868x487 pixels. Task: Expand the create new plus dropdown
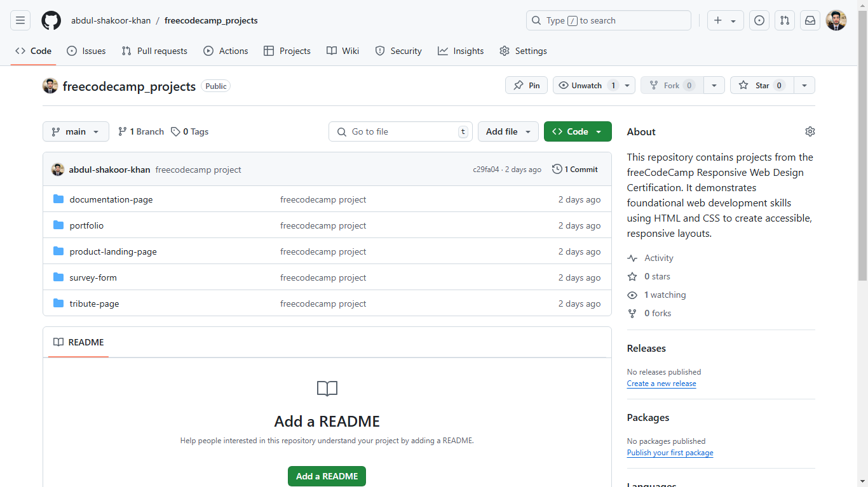[725, 20]
